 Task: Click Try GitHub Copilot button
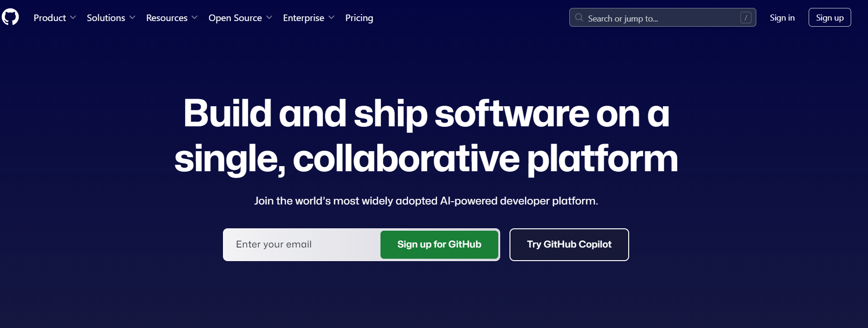(x=569, y=245)
